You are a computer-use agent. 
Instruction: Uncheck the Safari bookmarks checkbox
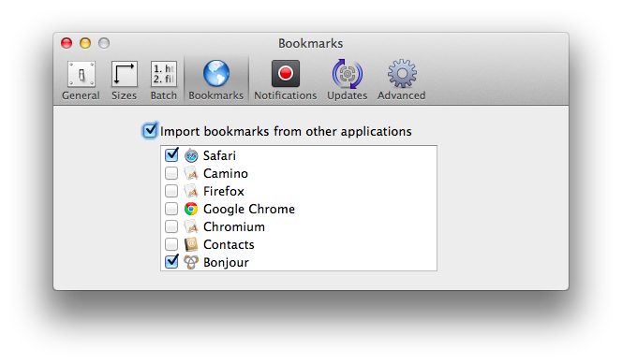(x=171, y=155)
